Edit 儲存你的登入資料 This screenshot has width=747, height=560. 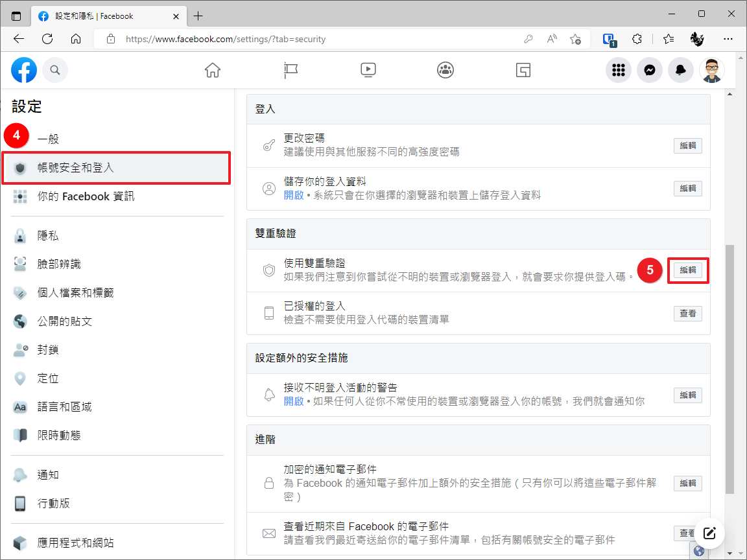(x=687, y=189)
